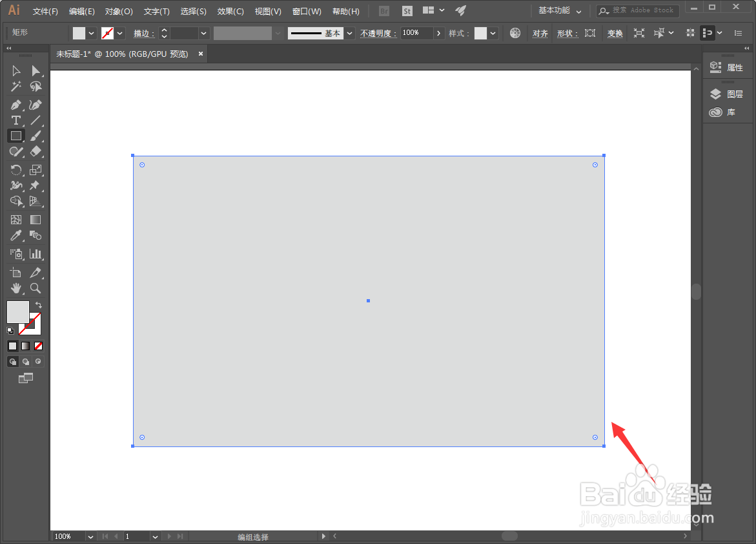Open the document zoom level dropdown
The image size is (756, 544).
90,536
